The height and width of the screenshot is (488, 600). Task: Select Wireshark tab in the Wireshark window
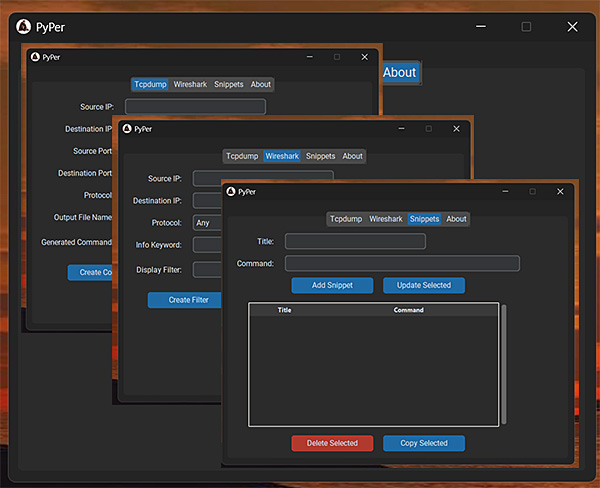pyautogui.click(x=282, y=156)
